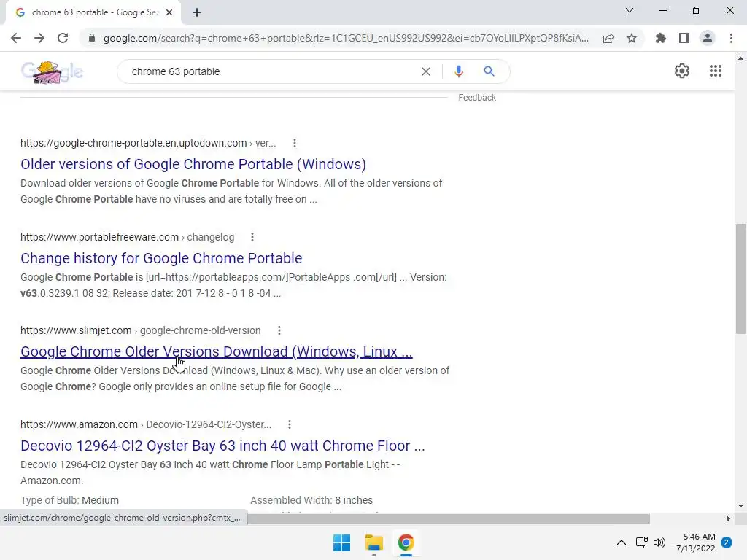Open the Windows Start menu
The image size is (747, 560).
pyautogui.click(x=341, y=542)
